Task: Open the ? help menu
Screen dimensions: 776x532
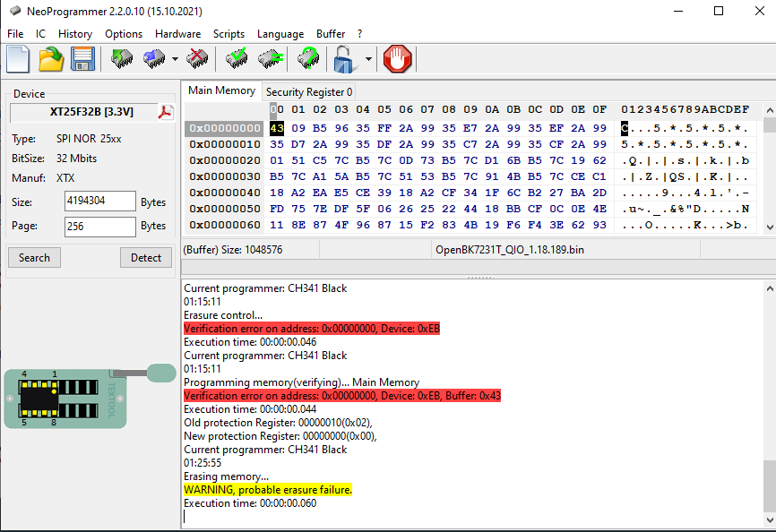Action: point(360,34)
